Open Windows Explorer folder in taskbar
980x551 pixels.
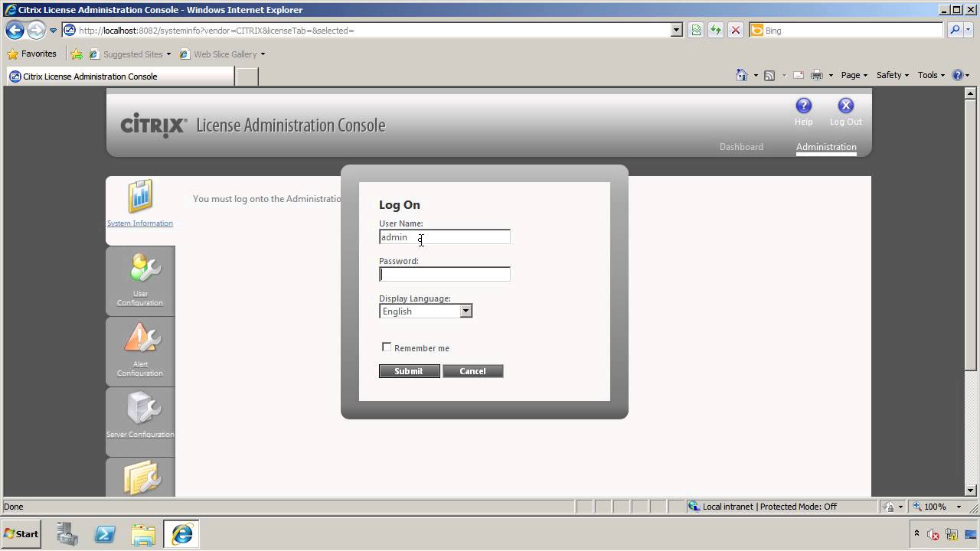(x=143, y=534)
